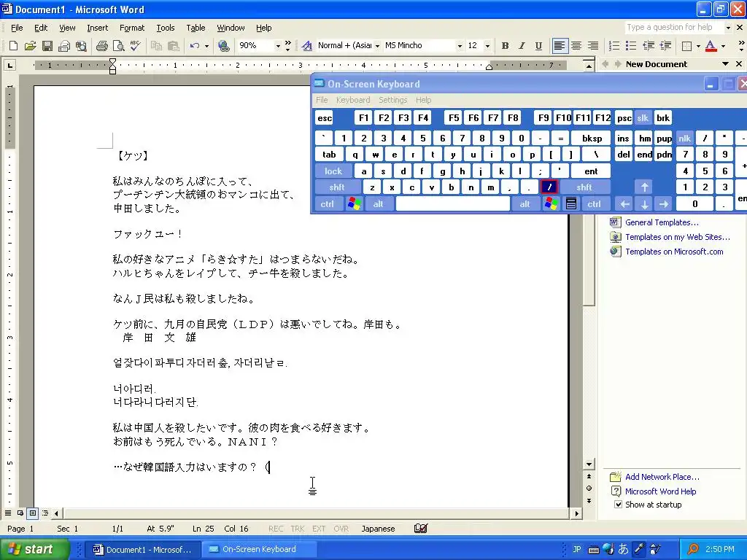Click the tab key on On-Screen Keyboard
The height and width of the screenshot is (560, 747).
329,155
